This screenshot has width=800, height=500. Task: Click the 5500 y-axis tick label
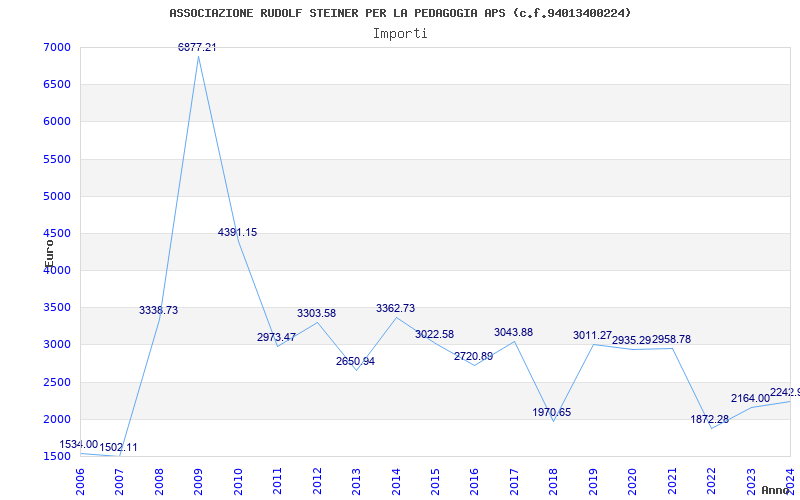point(57,159)
